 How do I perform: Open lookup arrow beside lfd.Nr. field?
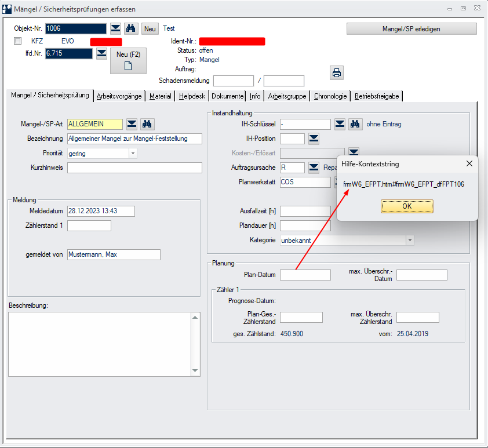point(101,53)
